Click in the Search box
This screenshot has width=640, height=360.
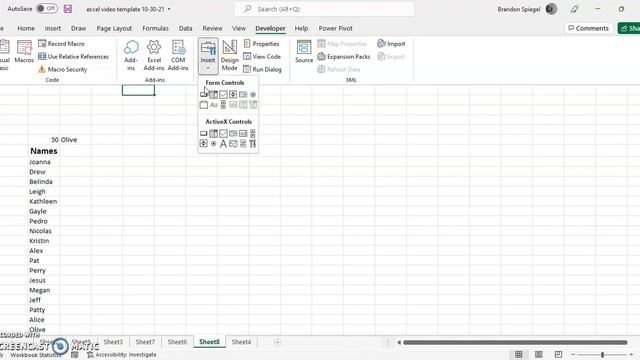[324, 9]
